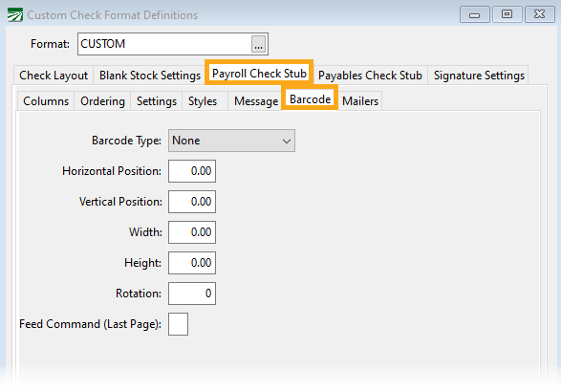The height and width of the screenshot is (392, 561).
Task: Expand the Barcode Type dropdown
Action: pyautogui.click(x=231, y=141)
